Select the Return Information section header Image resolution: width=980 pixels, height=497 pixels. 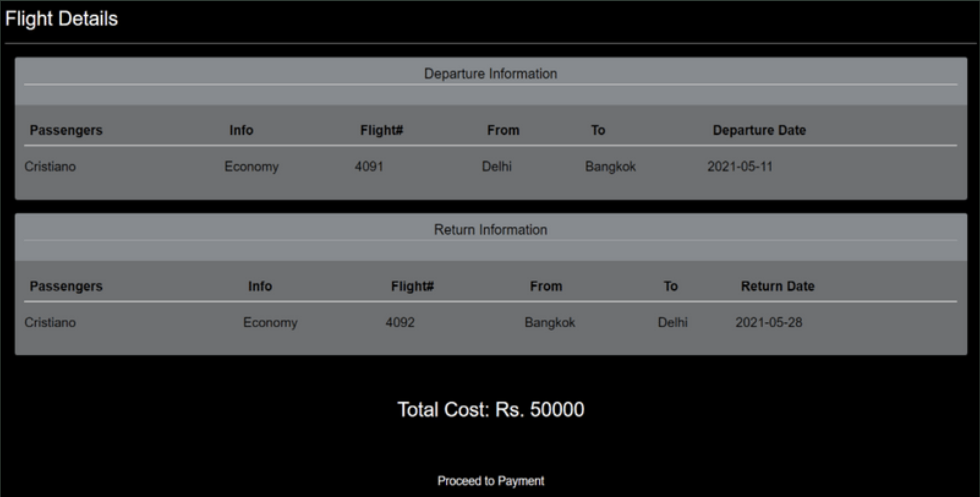click(x=490, y=229)
